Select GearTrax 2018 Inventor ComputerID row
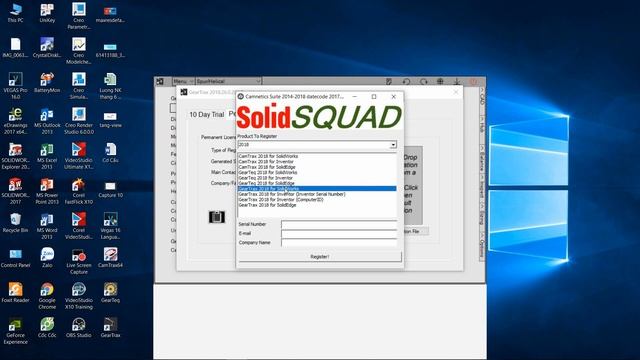Image resolution: width=640 pixels, height=360 pixels. click(317, 200)
